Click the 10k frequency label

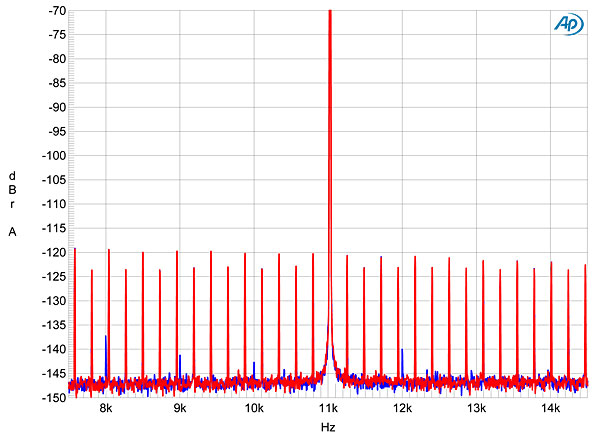[254, 409]
